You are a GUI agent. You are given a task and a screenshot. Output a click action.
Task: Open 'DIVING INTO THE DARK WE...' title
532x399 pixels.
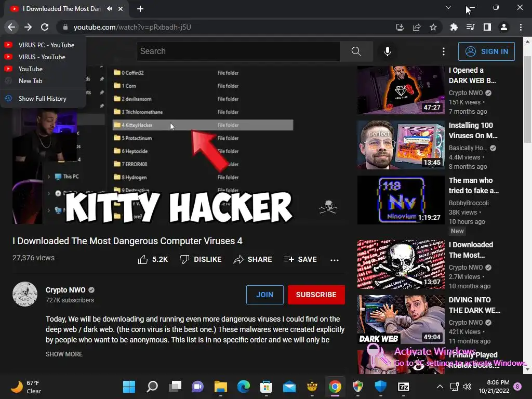click(474, 305)
